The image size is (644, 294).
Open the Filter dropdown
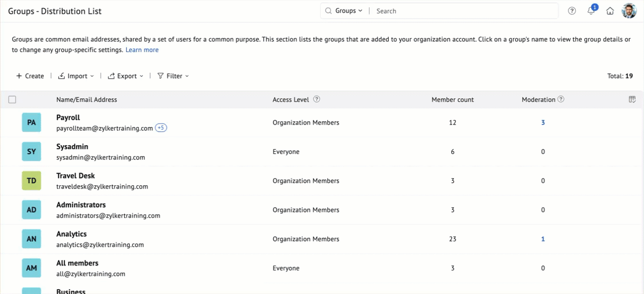[173, 76]
